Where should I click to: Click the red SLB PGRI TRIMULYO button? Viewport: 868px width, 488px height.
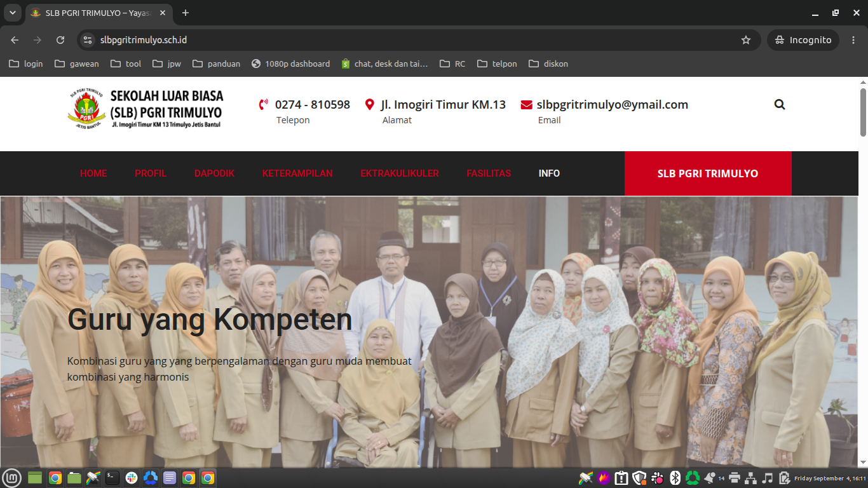[x=708, y=173]
